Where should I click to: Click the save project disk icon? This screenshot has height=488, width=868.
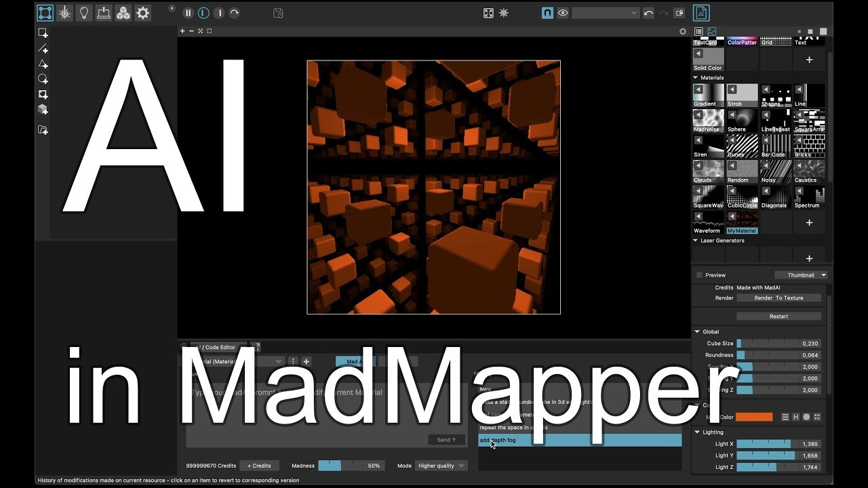click(278, 13)
